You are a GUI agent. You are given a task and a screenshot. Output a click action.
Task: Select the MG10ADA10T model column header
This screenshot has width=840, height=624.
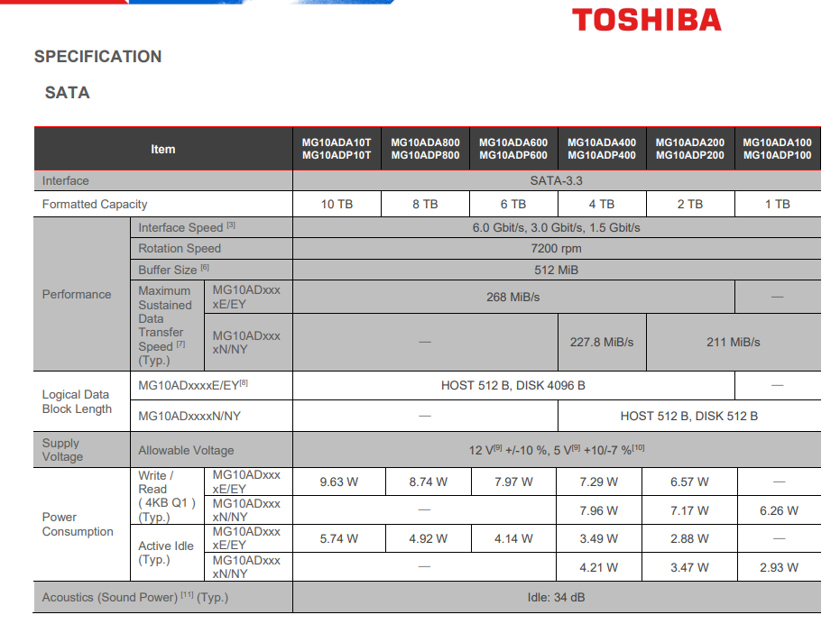point(337,149)
